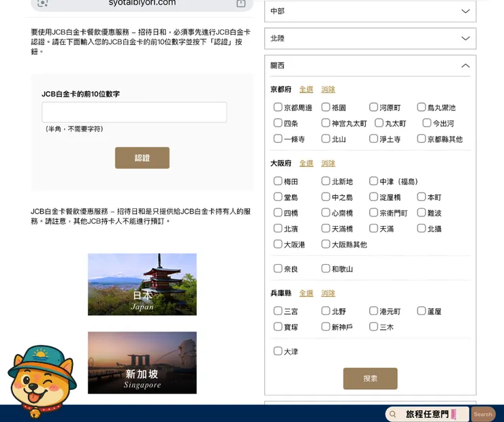Check the 大津 checkbox
This screenshot has width=504, height=422.
coord(278,351)
